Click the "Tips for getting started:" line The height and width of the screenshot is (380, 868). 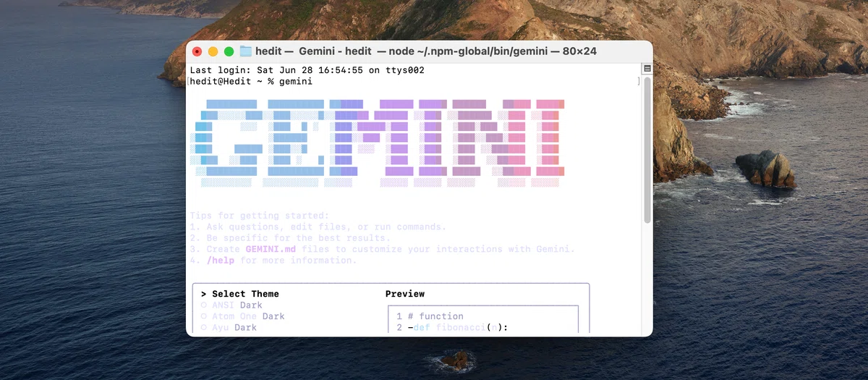click(259, 216)
